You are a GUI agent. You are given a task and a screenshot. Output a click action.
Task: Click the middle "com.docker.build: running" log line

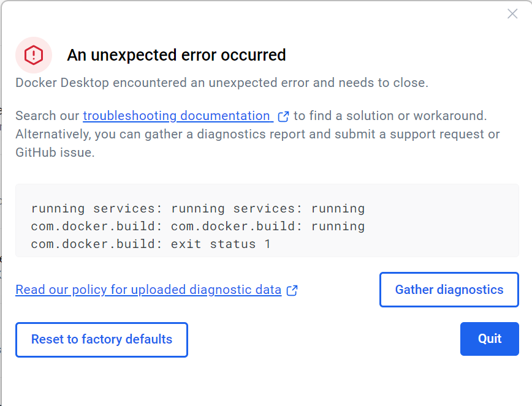pyautogui.click(x=197, y=226)
